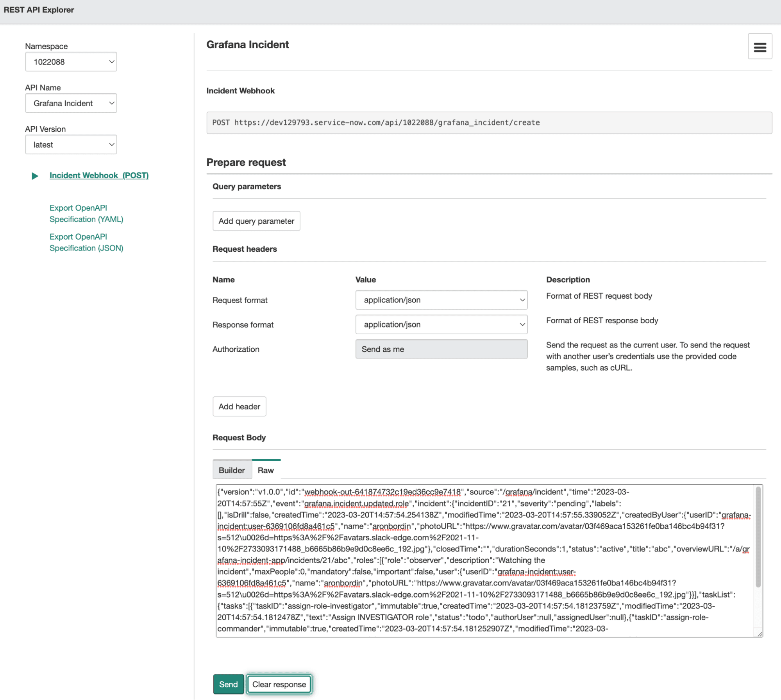The height and width of the screenshot is (700, 781).
Task: Open the API Name dropdown
Action: point(71,103)
